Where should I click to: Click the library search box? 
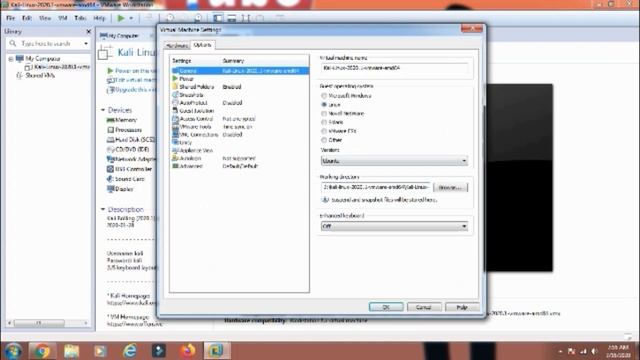click(x=47, y=44)
